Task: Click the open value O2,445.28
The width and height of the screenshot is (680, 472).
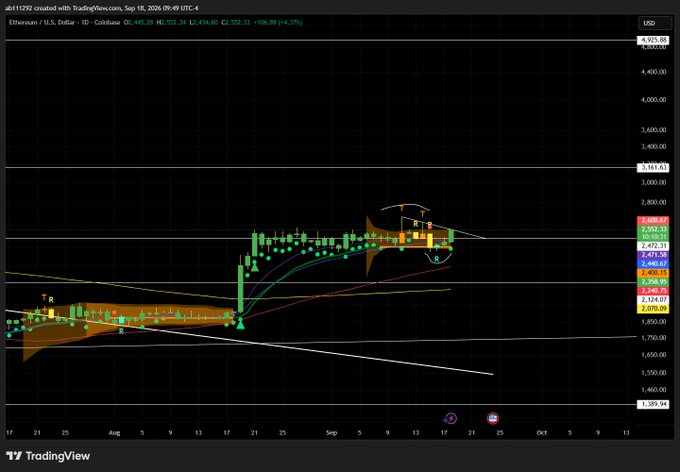Action: click(x=138, y=22)
